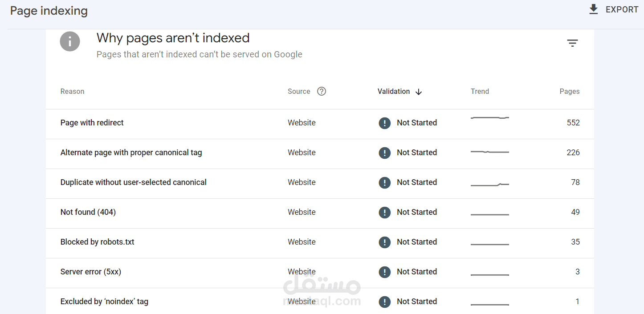Click the Blocked by robots.txt status icon
This screenshot has width=644, height=314.
pos(384,242)
